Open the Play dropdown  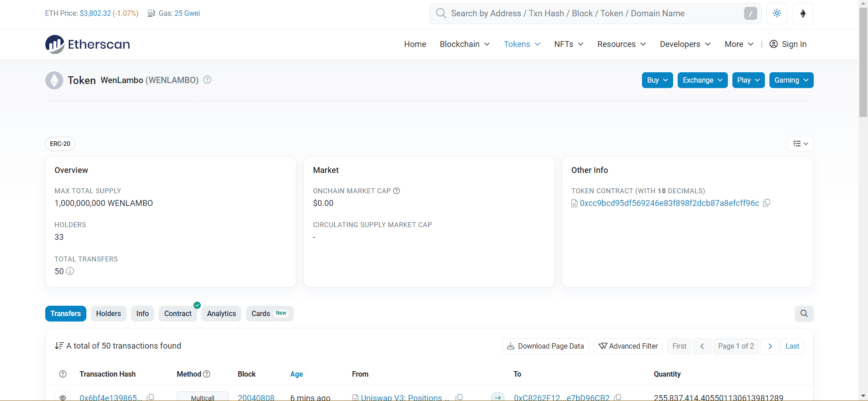[748, 80]
